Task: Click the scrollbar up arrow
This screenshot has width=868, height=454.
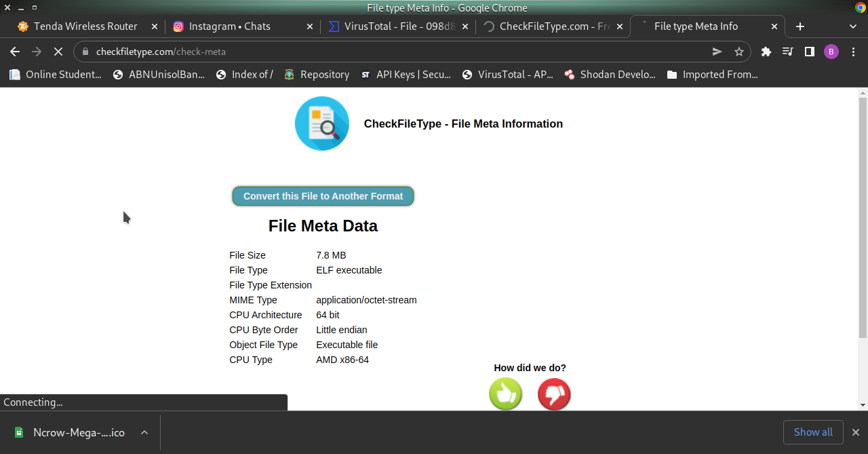Action: point(863,92)
